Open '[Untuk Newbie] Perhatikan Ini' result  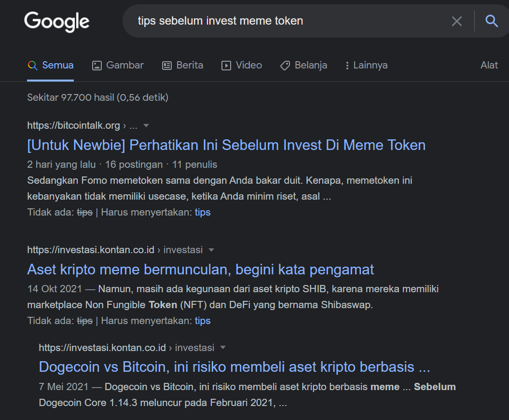(x=226, y=145)
